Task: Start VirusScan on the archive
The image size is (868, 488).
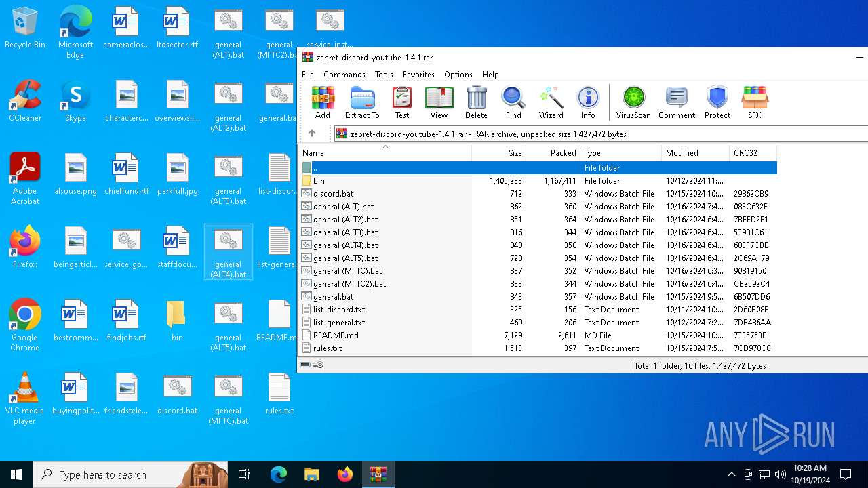Action: pyautogui.click(x=633, y=102)
